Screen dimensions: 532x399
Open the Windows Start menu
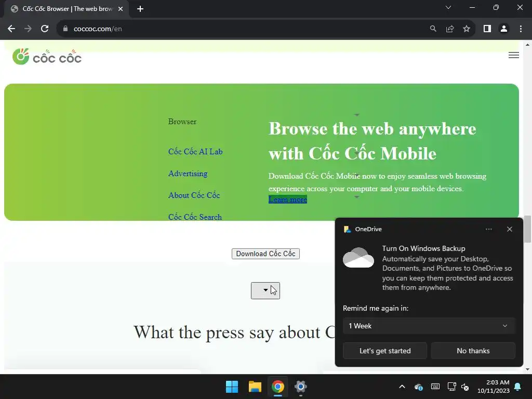[x=232, y=387]
